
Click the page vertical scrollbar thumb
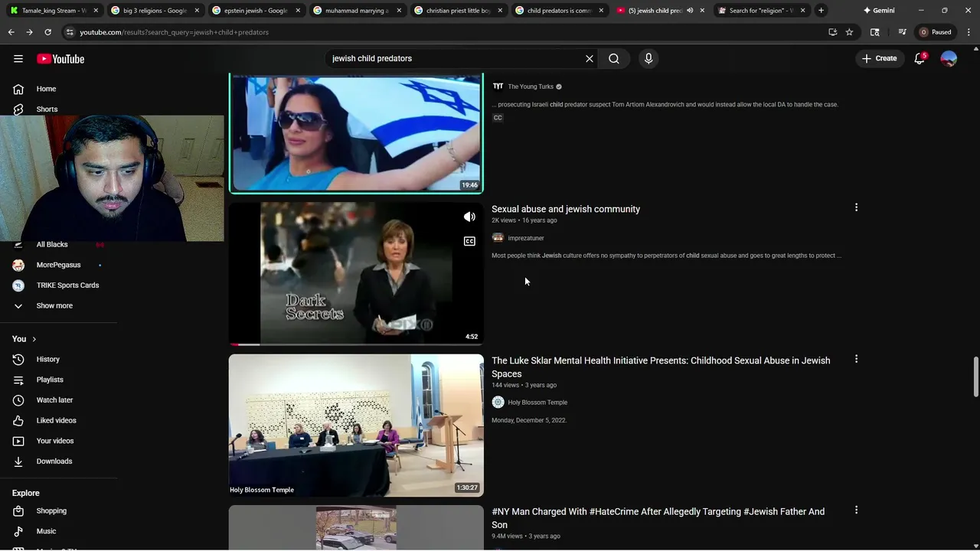coord(975,377)
